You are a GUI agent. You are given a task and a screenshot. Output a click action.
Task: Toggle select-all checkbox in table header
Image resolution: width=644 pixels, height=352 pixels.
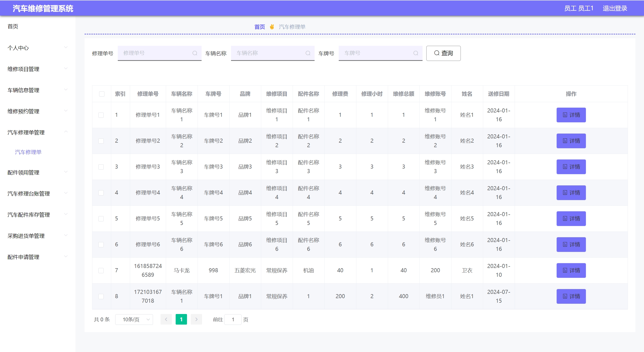click(102, 94)
